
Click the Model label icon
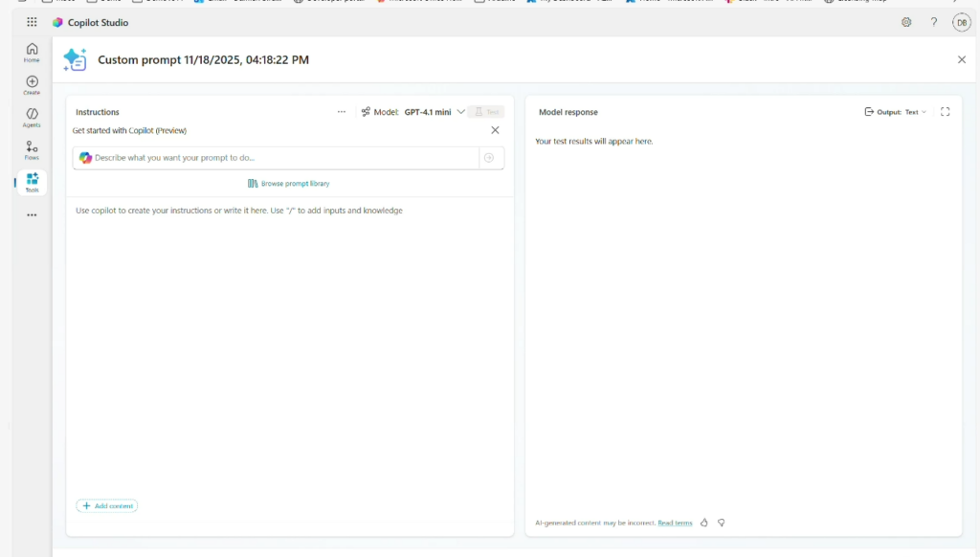pos(366,112)
